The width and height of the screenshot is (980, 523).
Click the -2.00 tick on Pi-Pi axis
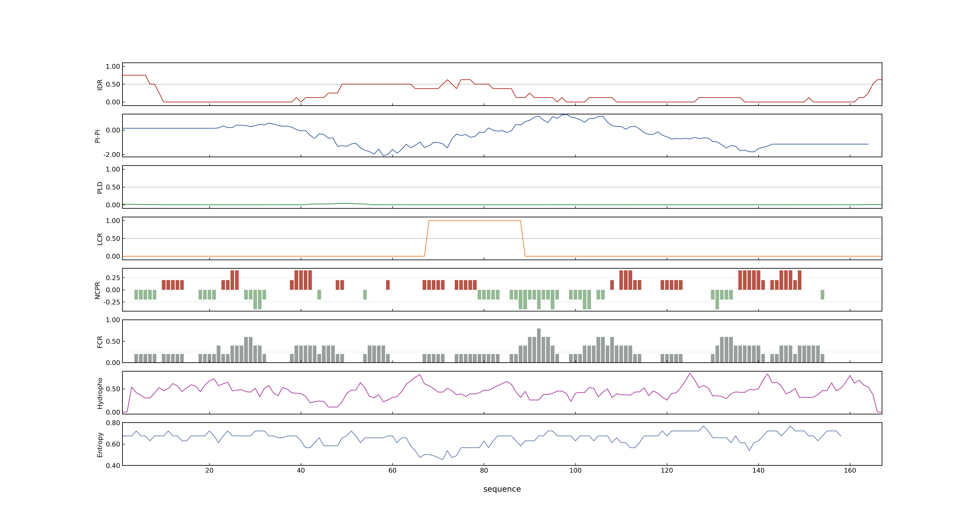coord(111,155)
